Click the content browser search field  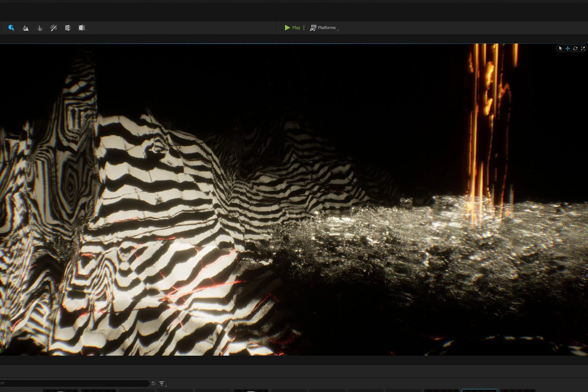[74, 383]
